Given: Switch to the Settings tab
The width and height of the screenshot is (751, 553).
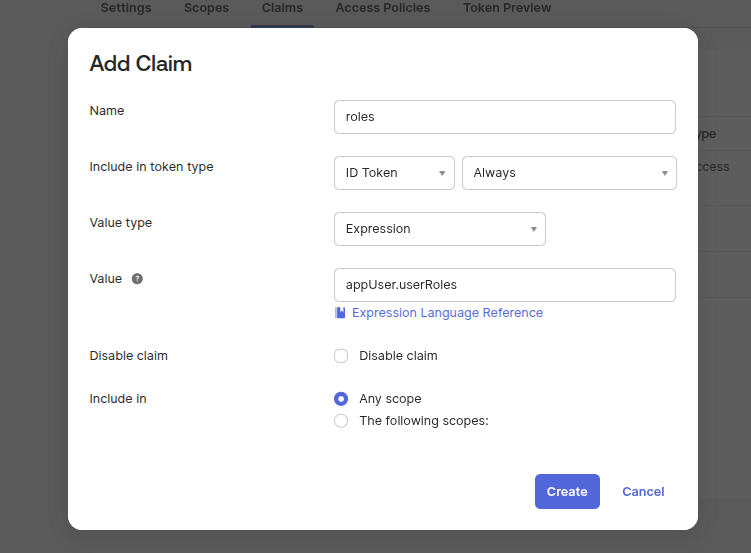Looking at the screenshot, I should [x=126, y=8].
